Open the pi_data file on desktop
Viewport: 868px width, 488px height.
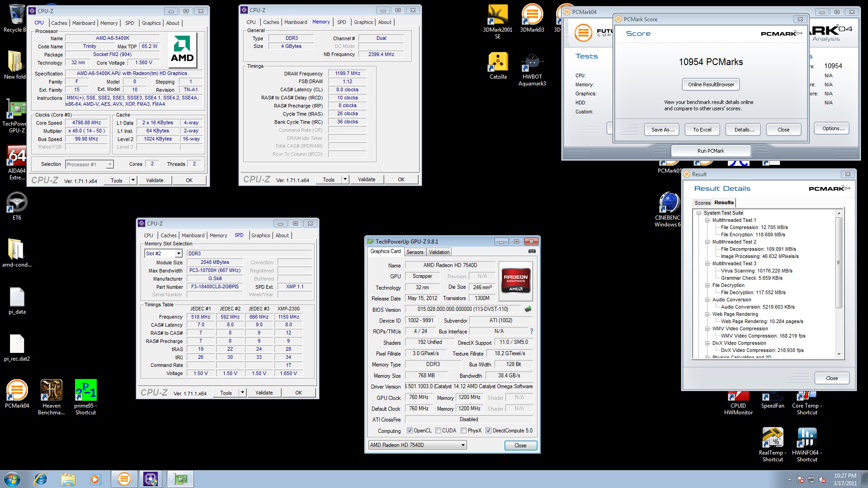17,300
